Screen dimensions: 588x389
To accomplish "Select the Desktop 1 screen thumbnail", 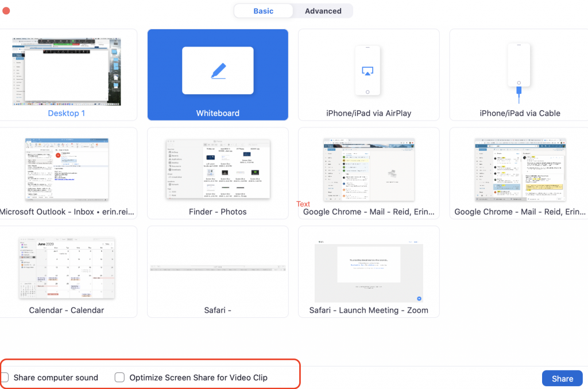I will click(67, 71).
